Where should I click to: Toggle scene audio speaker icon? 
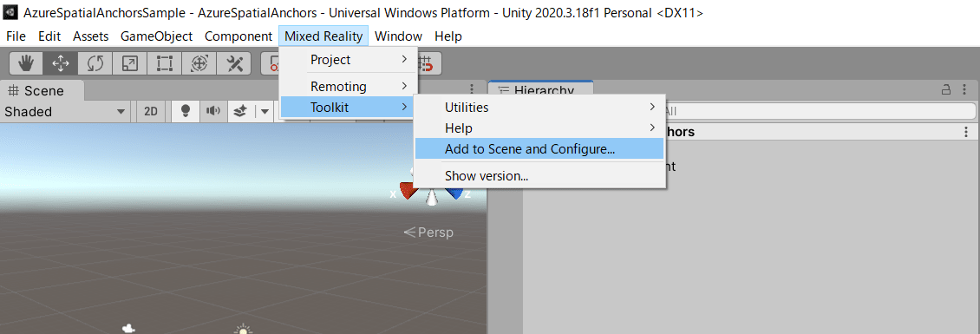point(213,111)
